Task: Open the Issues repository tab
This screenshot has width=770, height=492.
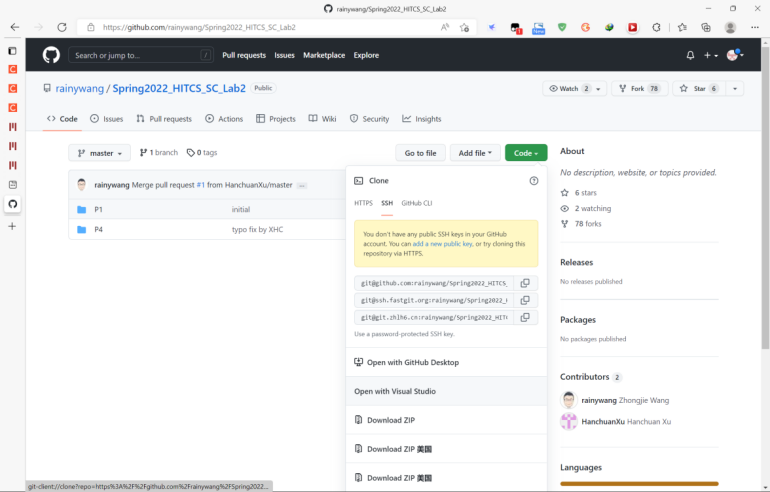Action: (107, 119)
